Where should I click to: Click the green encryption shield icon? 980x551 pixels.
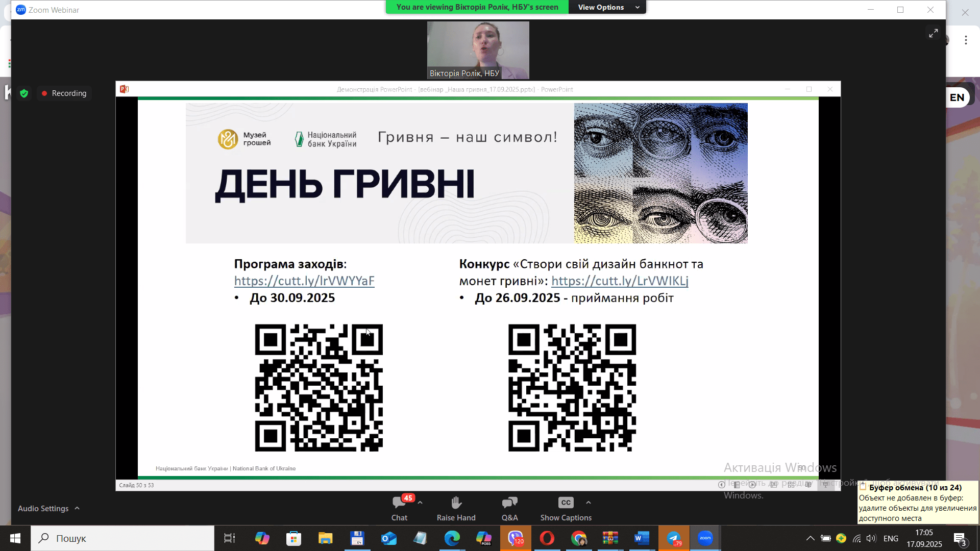pyautogui.click(x=24, y=93)
